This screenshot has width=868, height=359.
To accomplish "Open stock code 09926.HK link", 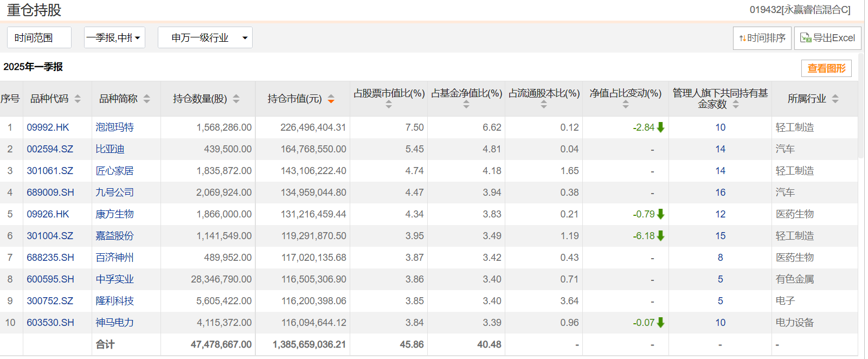I will point(48,214).
